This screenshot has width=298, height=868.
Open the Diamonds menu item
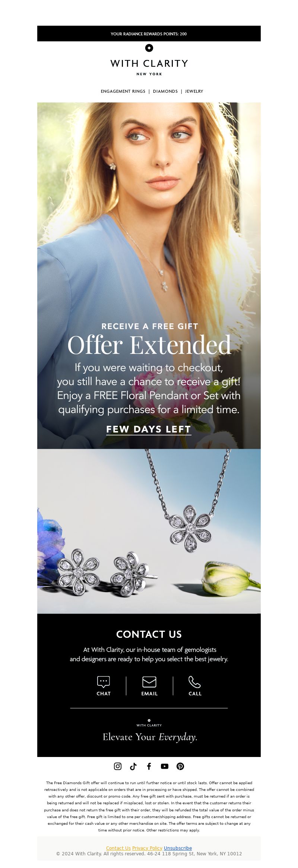point(165,91)
